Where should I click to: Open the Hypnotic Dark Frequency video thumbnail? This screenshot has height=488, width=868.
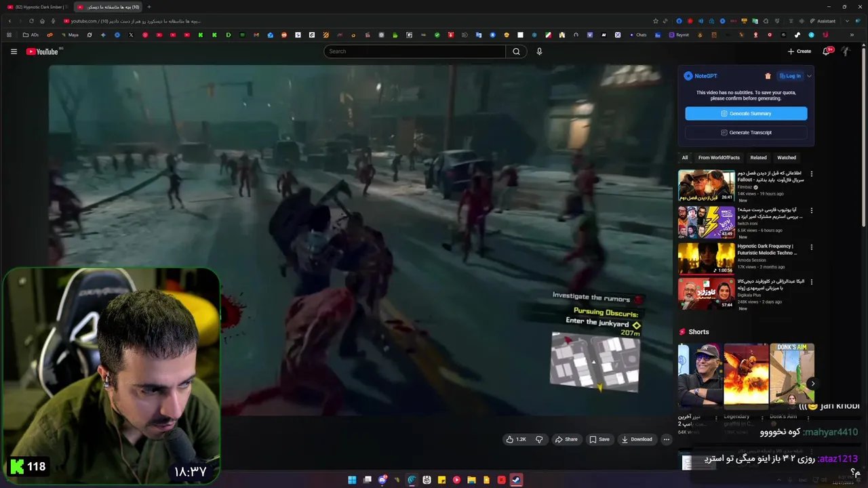point(706,258)
